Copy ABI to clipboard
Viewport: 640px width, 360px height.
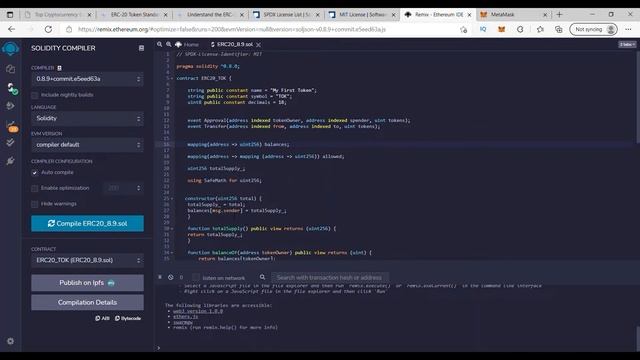(x=102, y=318)
